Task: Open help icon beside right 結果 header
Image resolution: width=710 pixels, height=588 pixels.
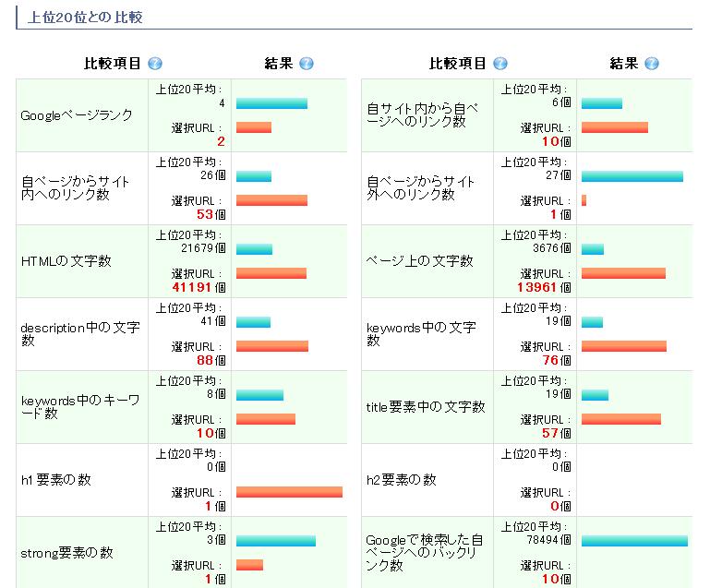Action: (x=652, y=64)
